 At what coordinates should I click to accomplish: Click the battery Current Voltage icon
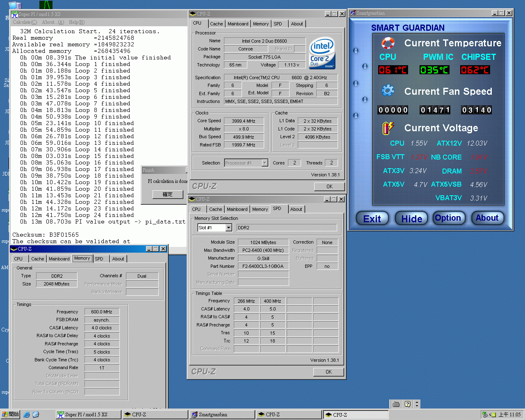click(388, 128)
